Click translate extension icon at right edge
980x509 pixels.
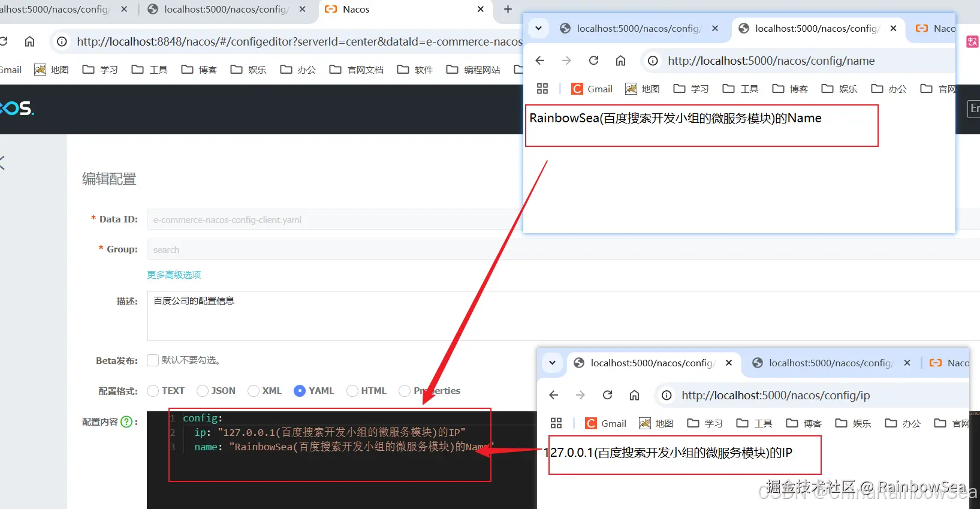tap(972, 41)
